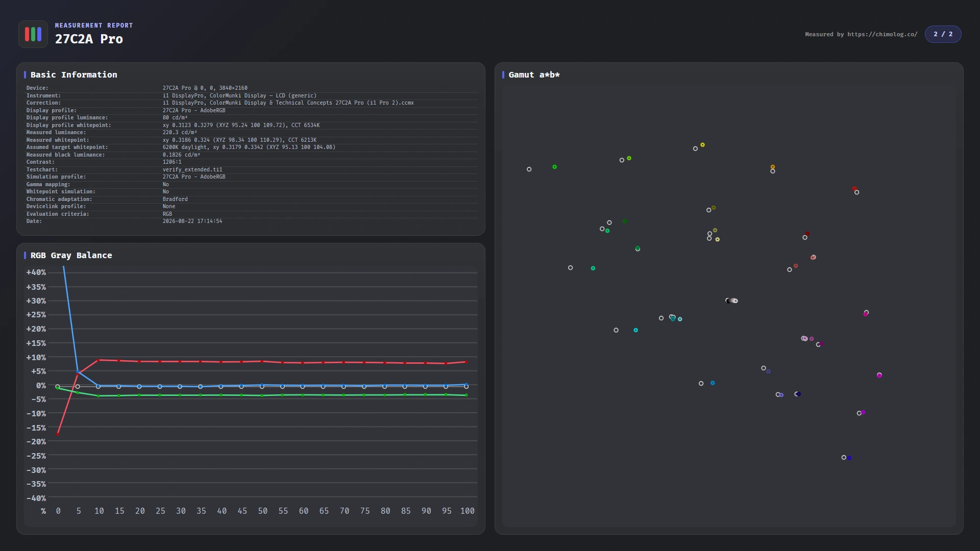Viewport: 980px width, 551px height.
Task: Click the red, green and blue bars logo
Action: pyautogui.click(x=33, y=34)
